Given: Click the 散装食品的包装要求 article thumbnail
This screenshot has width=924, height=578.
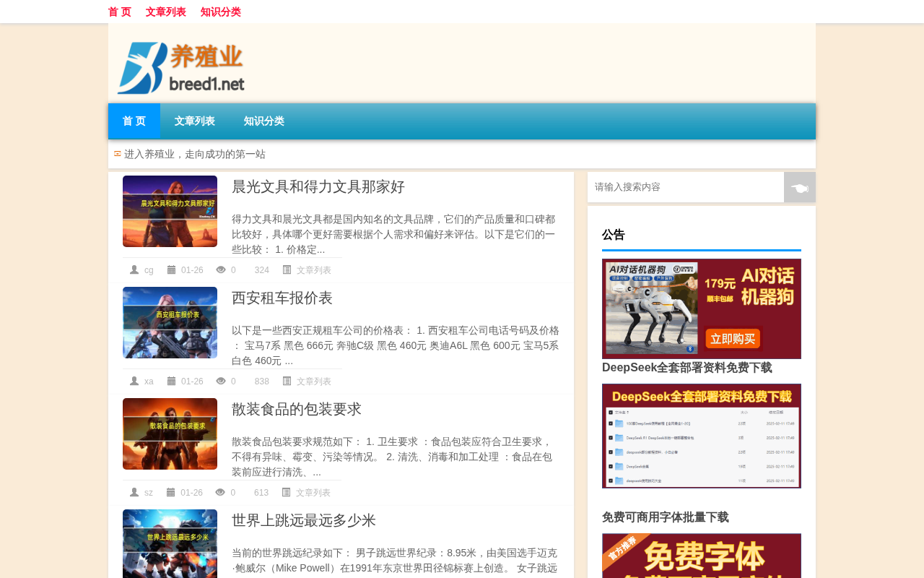Looking at the screenshot, I should coord(170,433).
